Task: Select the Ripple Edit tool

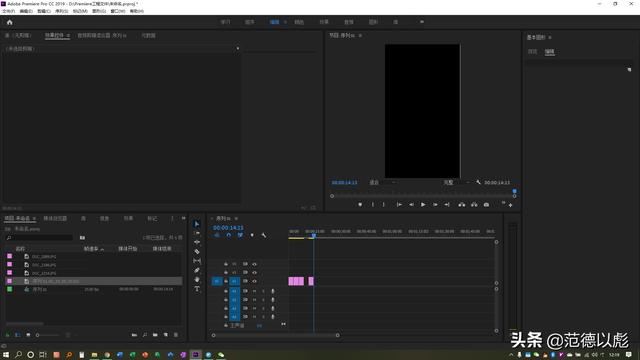Action: (197, 242)
